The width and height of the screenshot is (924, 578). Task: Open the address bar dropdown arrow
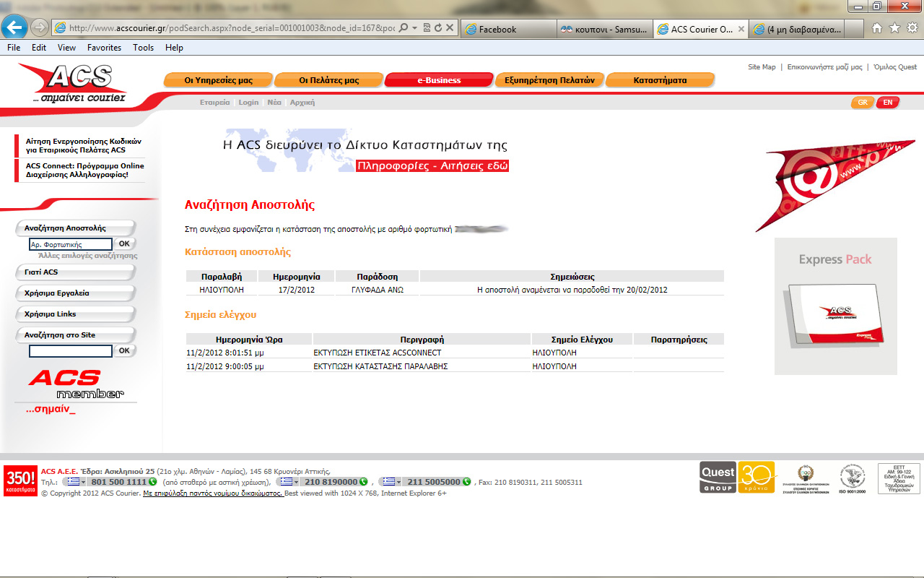tap(414, 27)
